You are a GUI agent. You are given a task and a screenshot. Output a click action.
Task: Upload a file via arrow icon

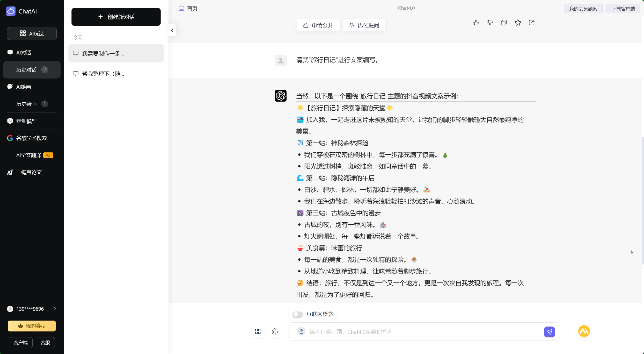pyautogui.click(x=301, y=331)
